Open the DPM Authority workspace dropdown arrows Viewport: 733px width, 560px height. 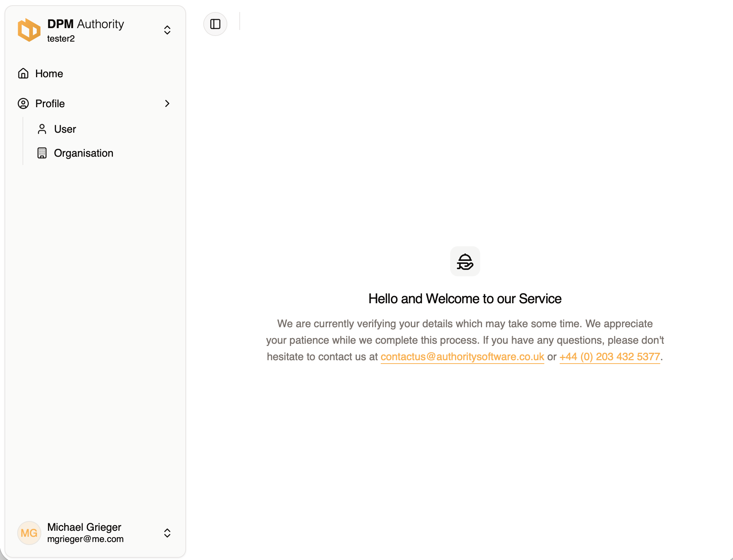[167, 30]
